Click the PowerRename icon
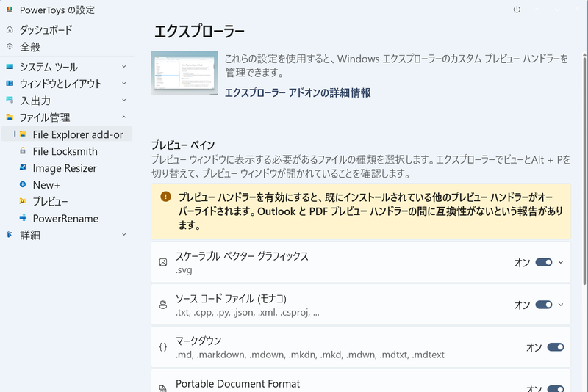The height and width of the screenshot is (392, 588). tap(23, 218)
